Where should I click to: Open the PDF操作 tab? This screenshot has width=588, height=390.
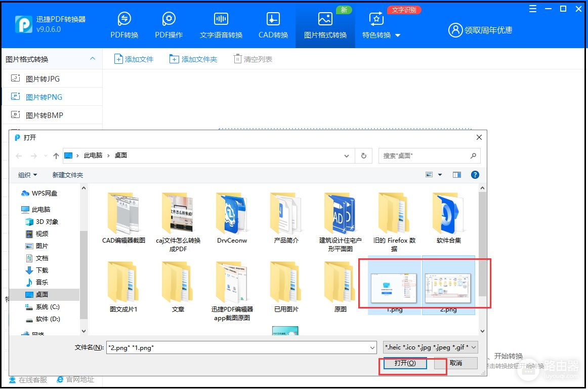point(169,25)
